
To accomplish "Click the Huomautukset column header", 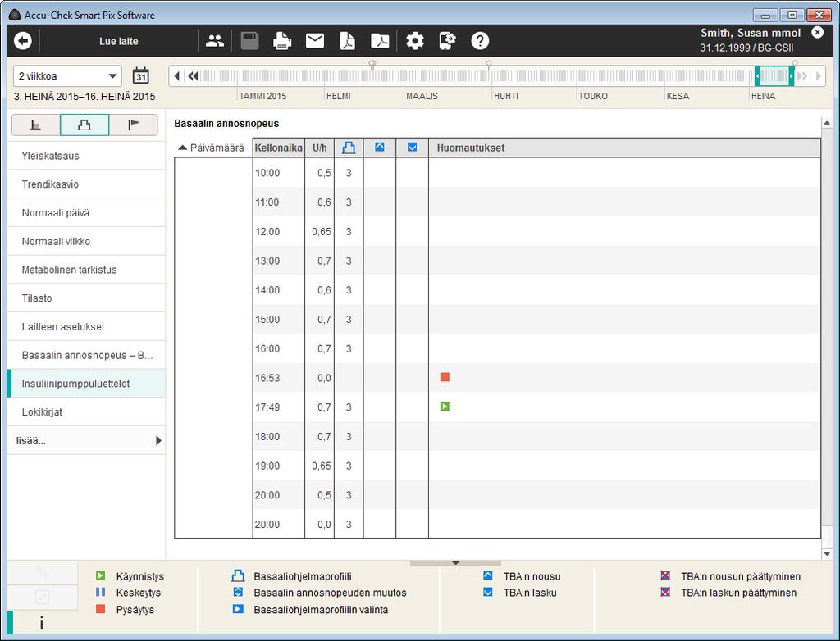I will click(x=624, y=148).
